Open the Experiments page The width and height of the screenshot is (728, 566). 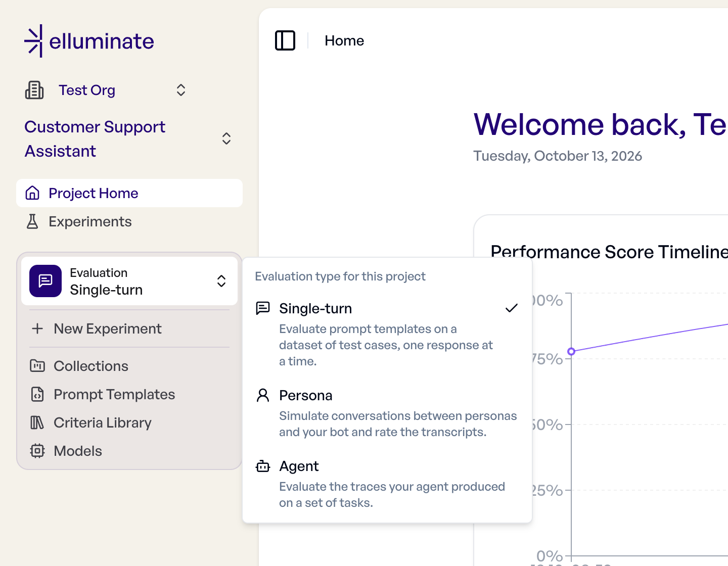(129, 221)
